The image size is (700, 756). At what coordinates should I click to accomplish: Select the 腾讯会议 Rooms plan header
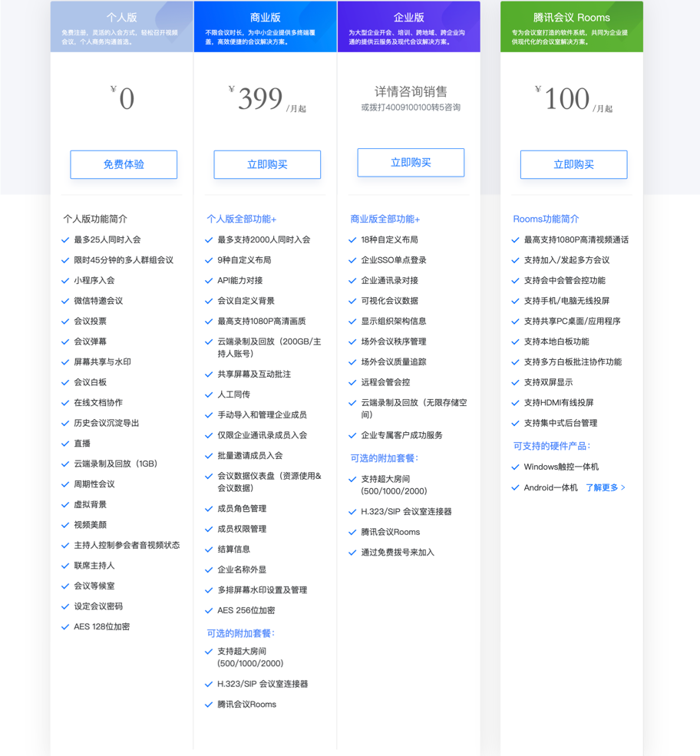tap(573, 17)
